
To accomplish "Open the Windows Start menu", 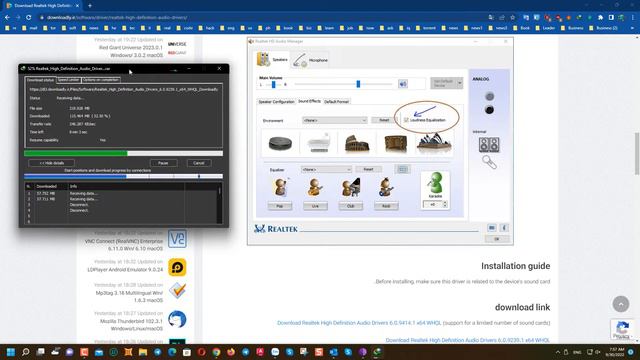I will click(11, 352).
